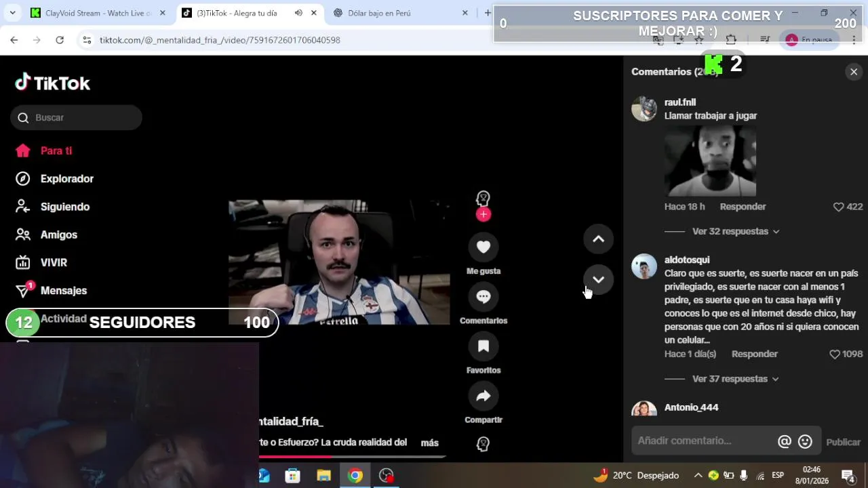This screenshot has width=868, height=488.
Task: Click the microphone tray icon
Action: pos(744,475)
